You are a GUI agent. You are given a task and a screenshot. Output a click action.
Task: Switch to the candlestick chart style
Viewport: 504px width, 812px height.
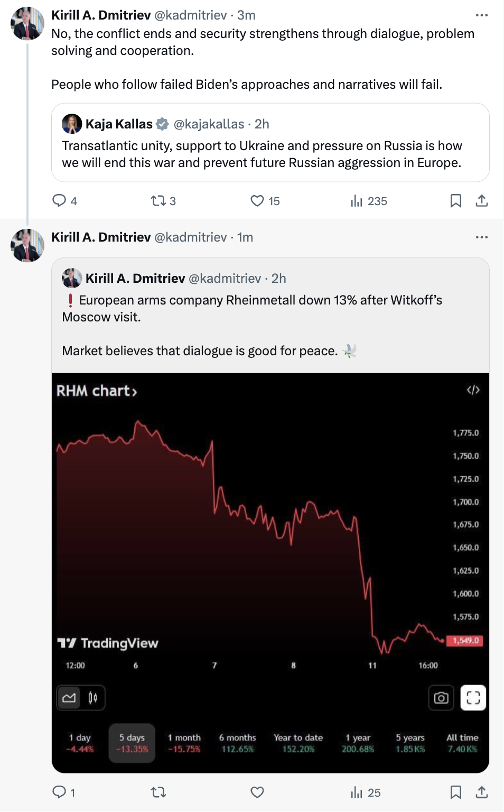93,698
